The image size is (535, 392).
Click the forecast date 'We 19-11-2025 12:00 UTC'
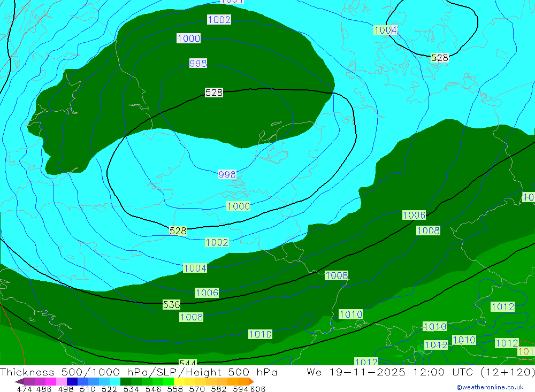392,372
